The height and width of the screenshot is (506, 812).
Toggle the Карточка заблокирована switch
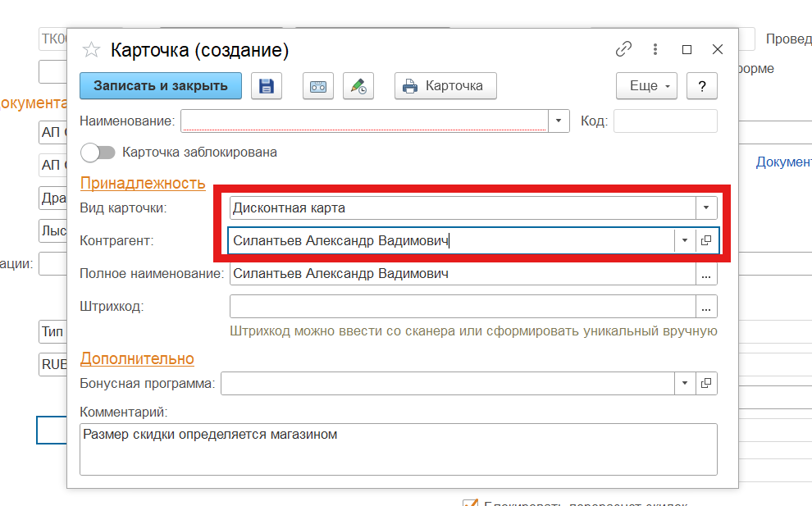click(97, 153)
